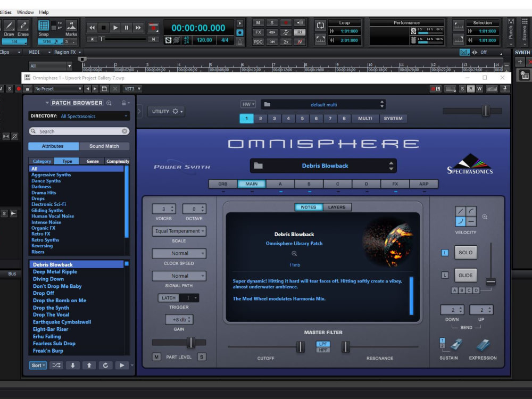Click the Master Filter CUTOFF slider handle
The height and width of the screenshot is (399, 532).
300,347
